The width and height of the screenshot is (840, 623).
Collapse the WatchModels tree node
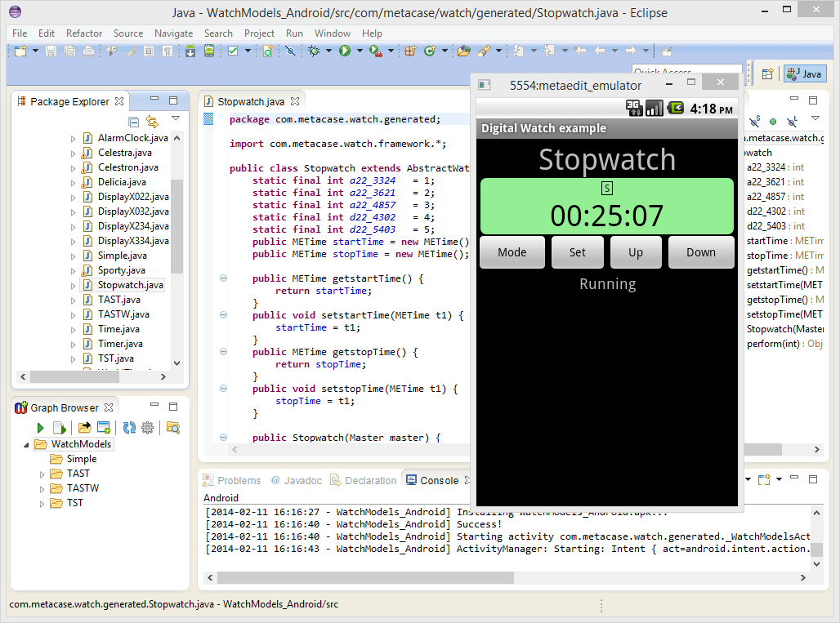point(27,444)
